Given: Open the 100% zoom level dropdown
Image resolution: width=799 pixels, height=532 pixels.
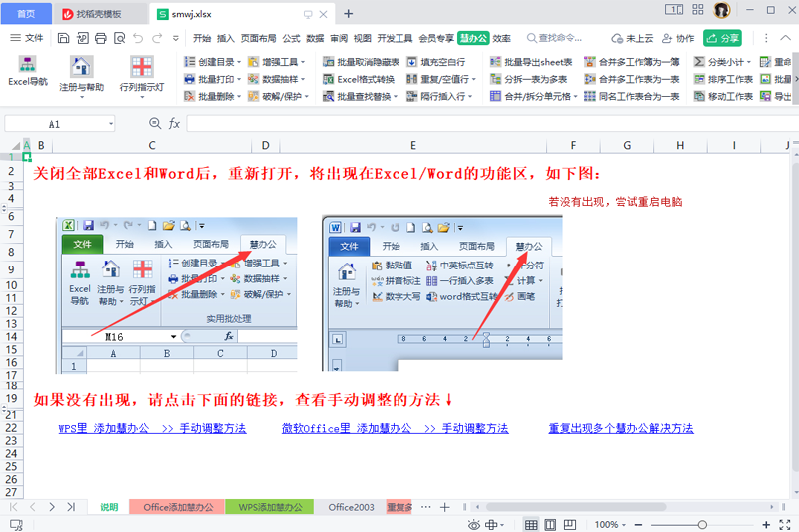Looking at the screenshot, I should coord(611,524).
